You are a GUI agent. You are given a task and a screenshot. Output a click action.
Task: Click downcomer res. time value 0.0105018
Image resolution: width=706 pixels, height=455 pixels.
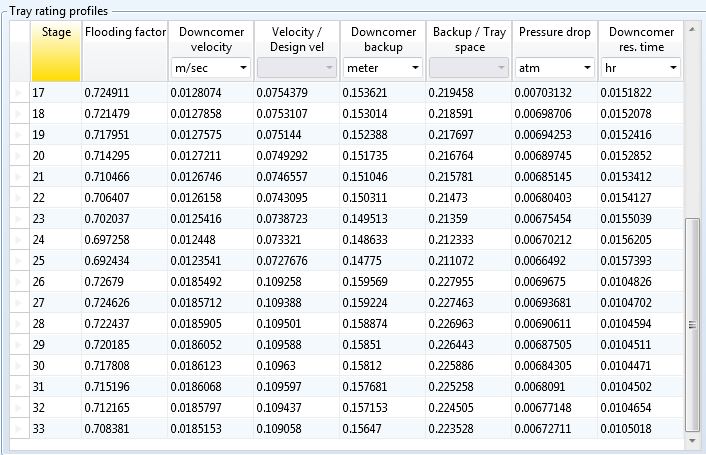tap(641, 429)
